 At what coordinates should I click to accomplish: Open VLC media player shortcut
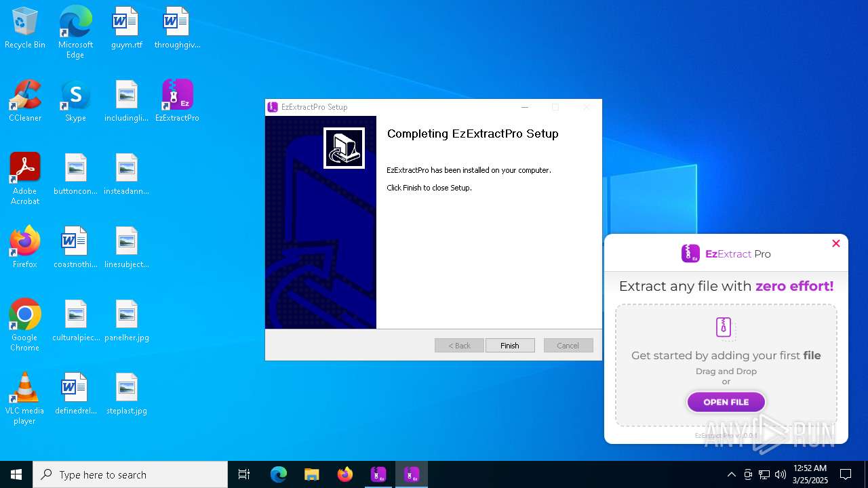pyautogui.click(x=25, y=399)
